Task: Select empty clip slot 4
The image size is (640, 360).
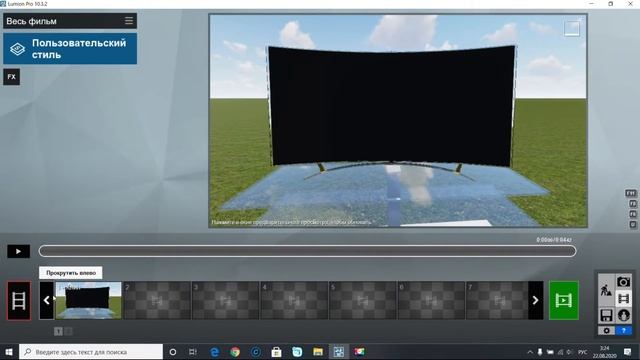Action: [x=294, y=300]
